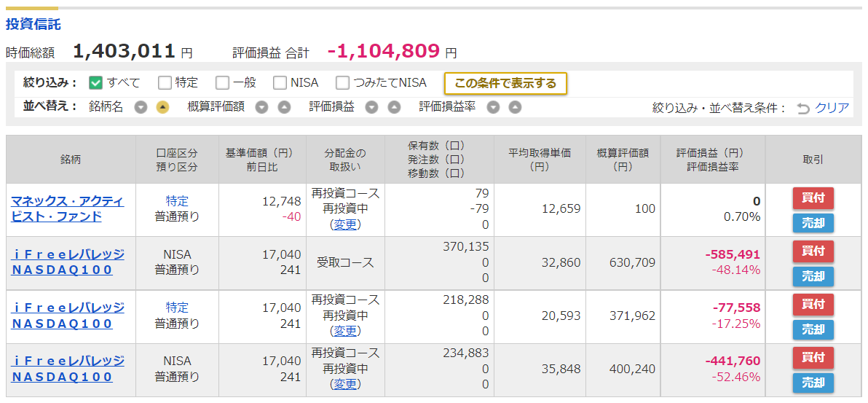Open マネックス・アクティビスト・ファンド fund link
The width and height of the screenshot is (868, 403).
pos(68,208)
